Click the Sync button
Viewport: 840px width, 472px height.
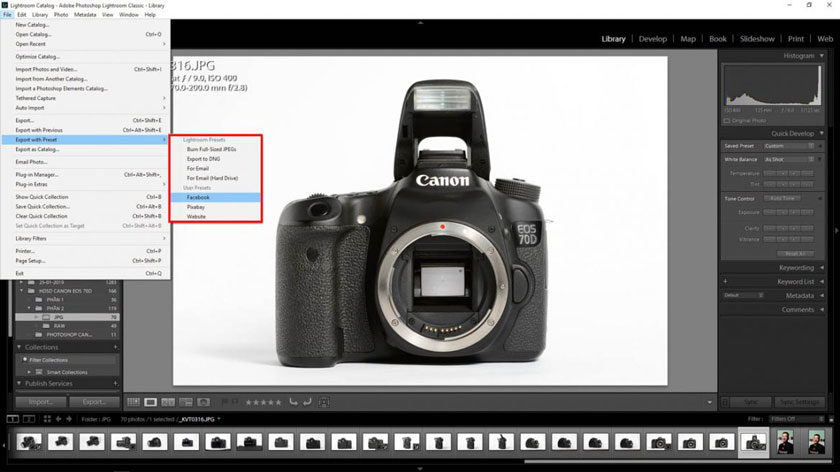[x=751, y=402]
